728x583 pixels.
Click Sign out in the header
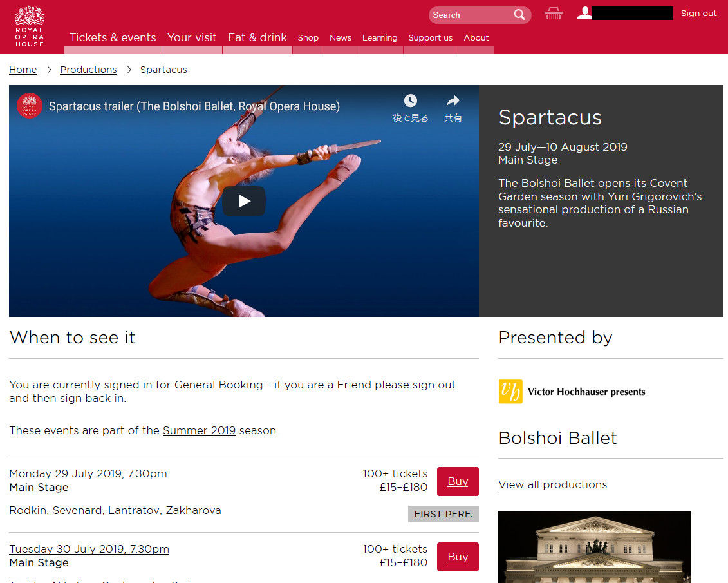(x=698, y=13)
